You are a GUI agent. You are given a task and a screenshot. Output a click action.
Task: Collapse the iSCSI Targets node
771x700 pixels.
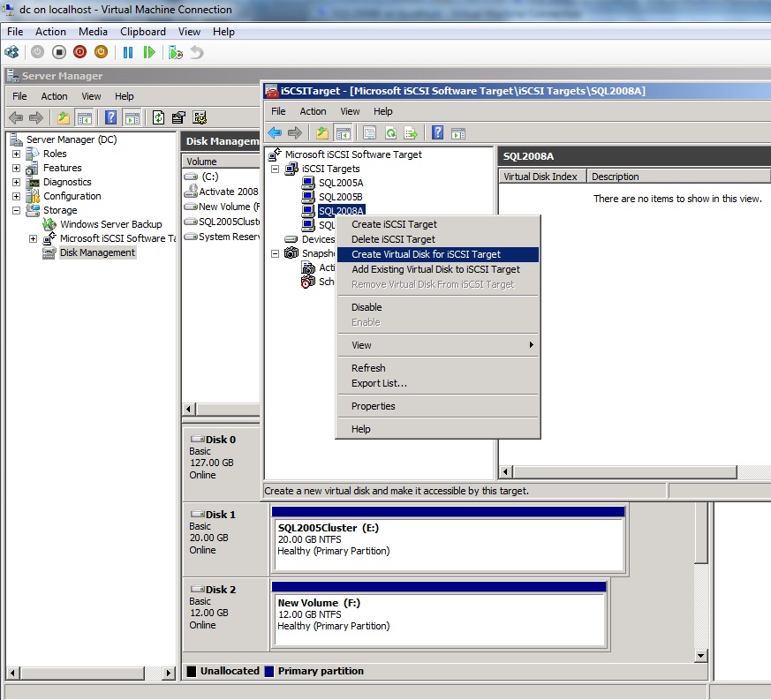[276, 169]
